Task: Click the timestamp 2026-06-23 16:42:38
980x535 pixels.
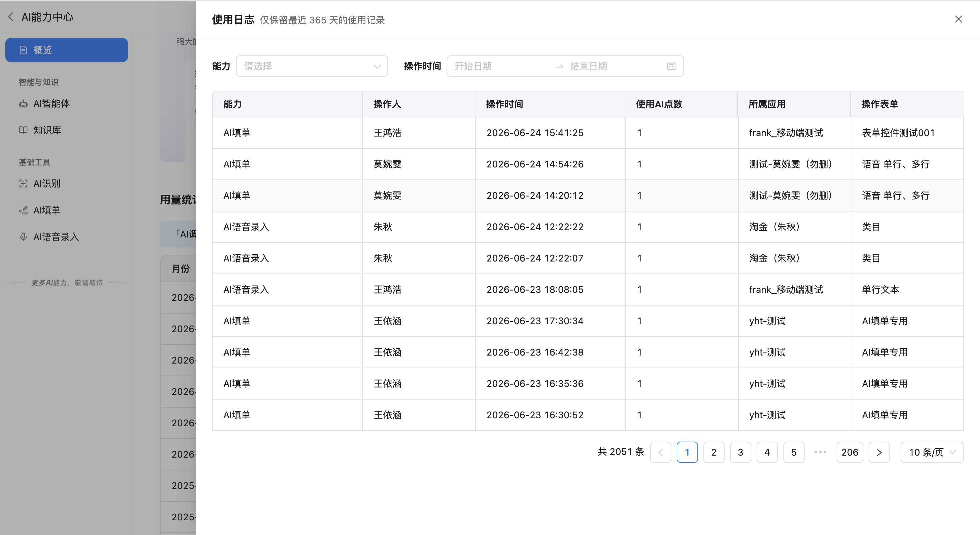Action: (x=535, y=352)
